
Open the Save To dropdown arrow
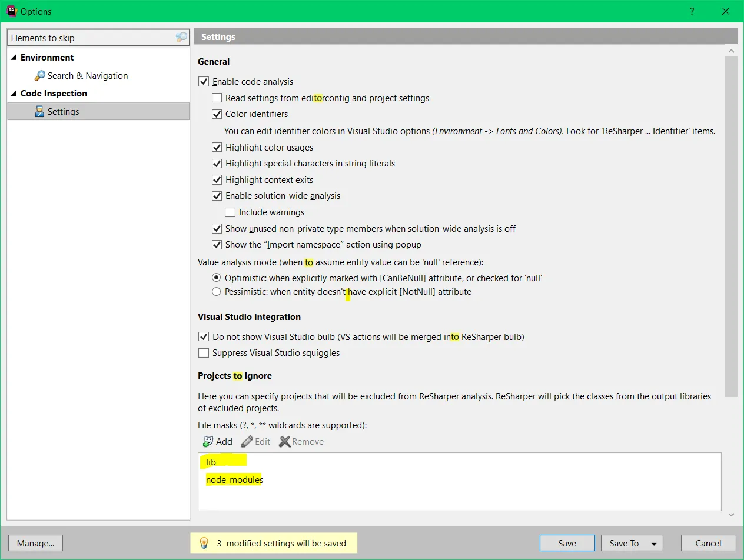pyautogui.click(x=653, y=544)
